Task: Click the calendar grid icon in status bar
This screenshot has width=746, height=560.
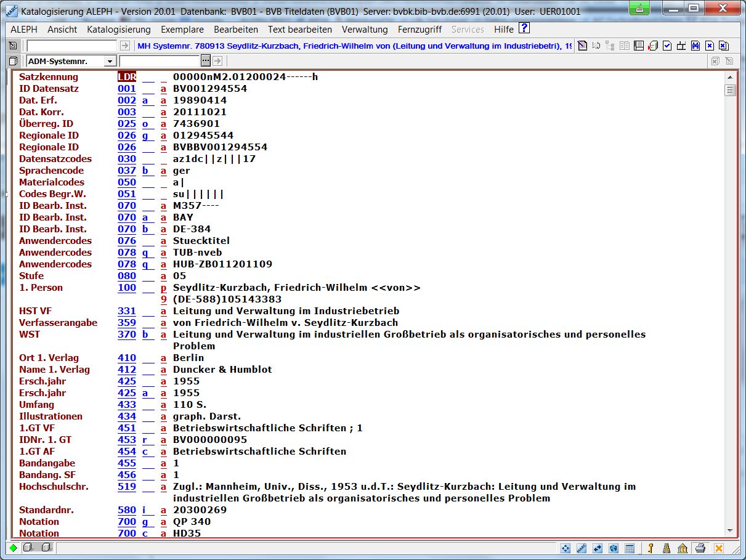Action: (630, 548)
